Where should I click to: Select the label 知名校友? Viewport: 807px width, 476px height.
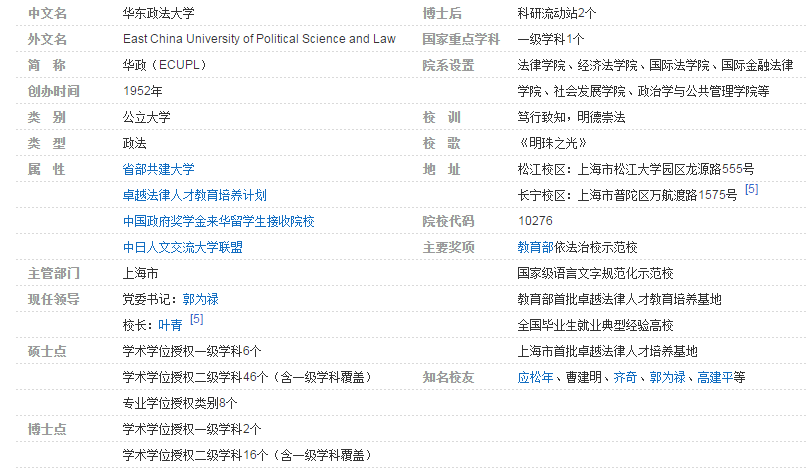[448, 377]
